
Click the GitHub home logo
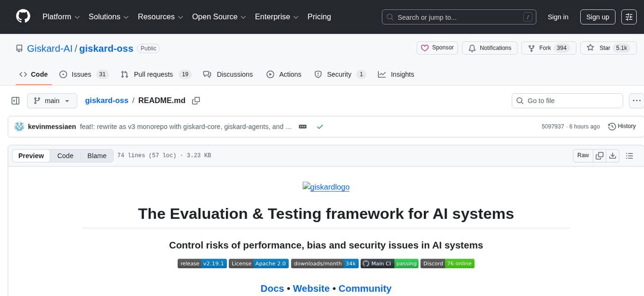[23, 17]
